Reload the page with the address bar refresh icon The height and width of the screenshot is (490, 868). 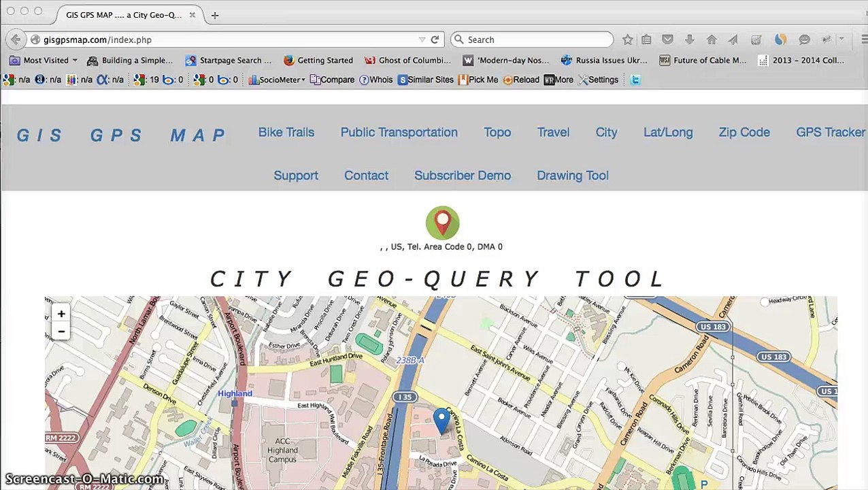pos(435,39)
